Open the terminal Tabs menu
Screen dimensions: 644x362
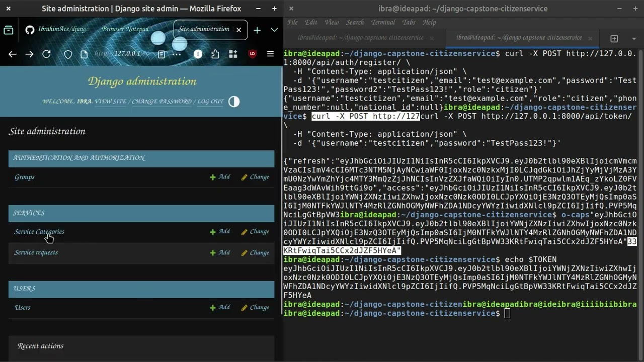point(409,22)
